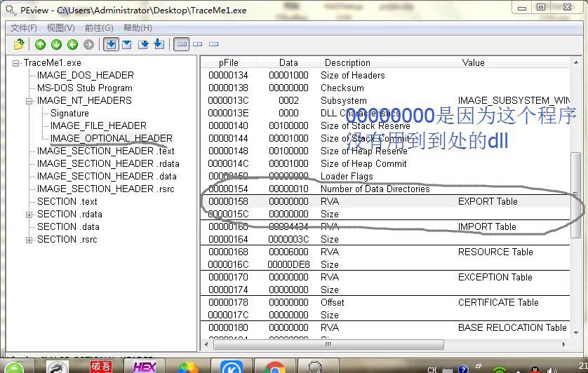The width and height of the screenshot is (588, 373).
Task: Click 'Number of Data Directories' text
Action: click(x=375, y=189)
